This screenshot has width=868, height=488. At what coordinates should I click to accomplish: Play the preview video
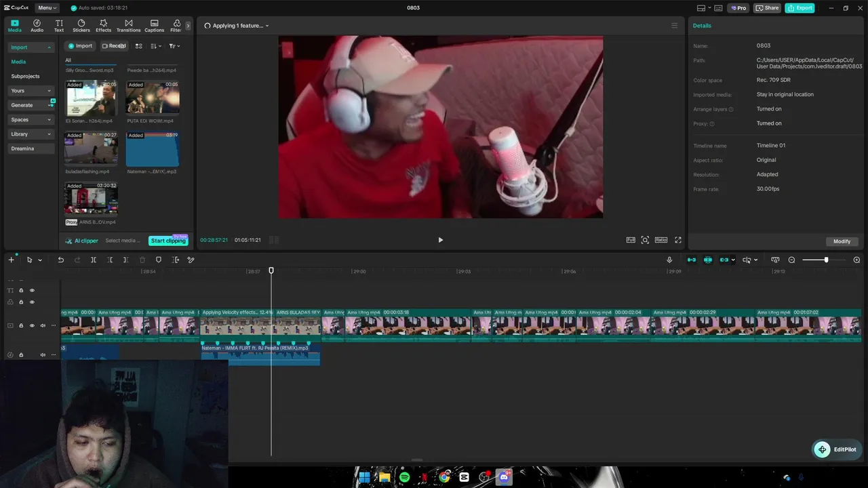click(440, 240)
